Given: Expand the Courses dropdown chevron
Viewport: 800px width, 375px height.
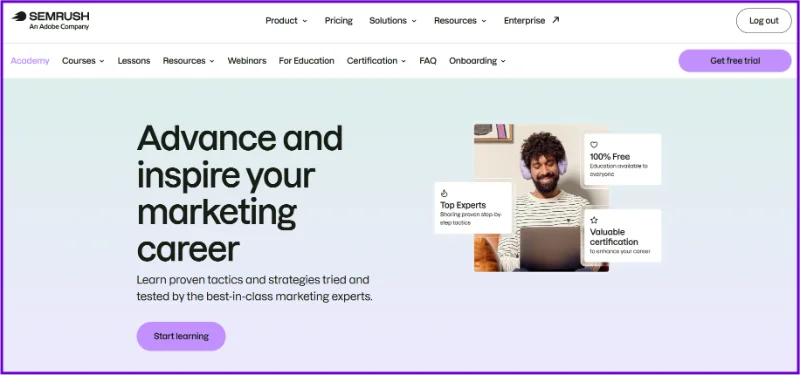Looking at the screenshot, I should pos(102,61).
